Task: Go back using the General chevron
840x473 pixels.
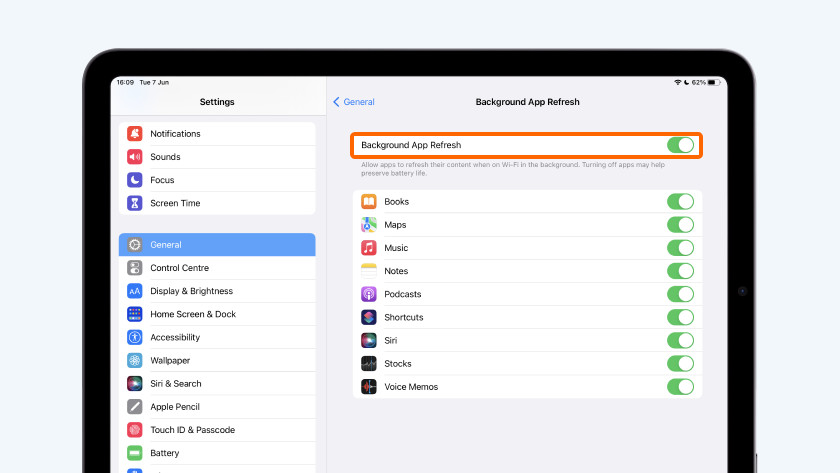Action: coord(353,102)
